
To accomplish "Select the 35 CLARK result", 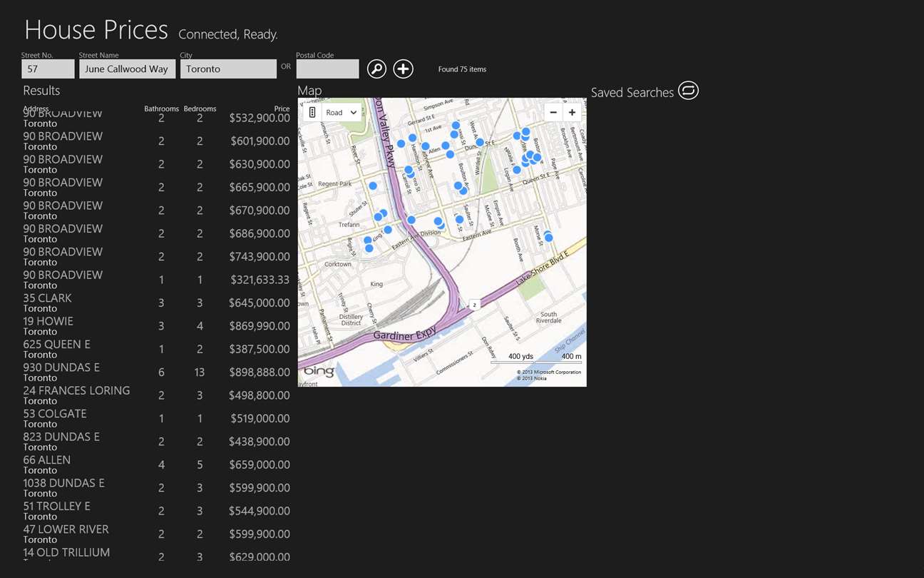I will click(156, 303).
